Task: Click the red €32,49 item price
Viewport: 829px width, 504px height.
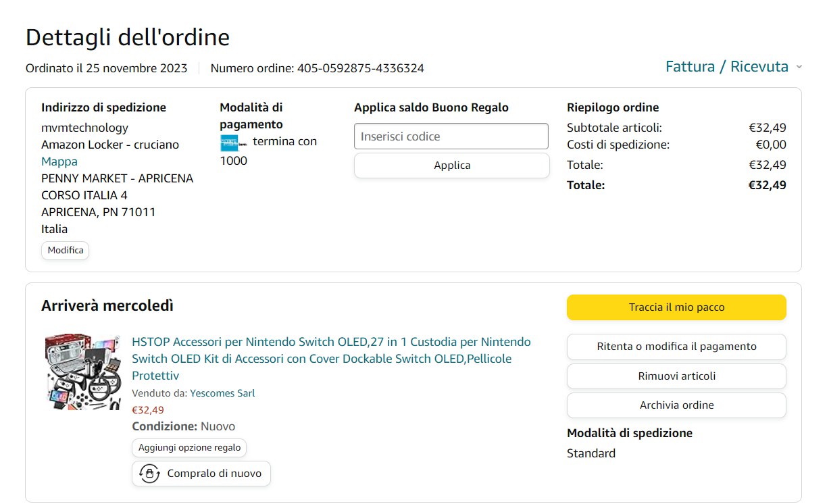Action: tap(147, 410)
